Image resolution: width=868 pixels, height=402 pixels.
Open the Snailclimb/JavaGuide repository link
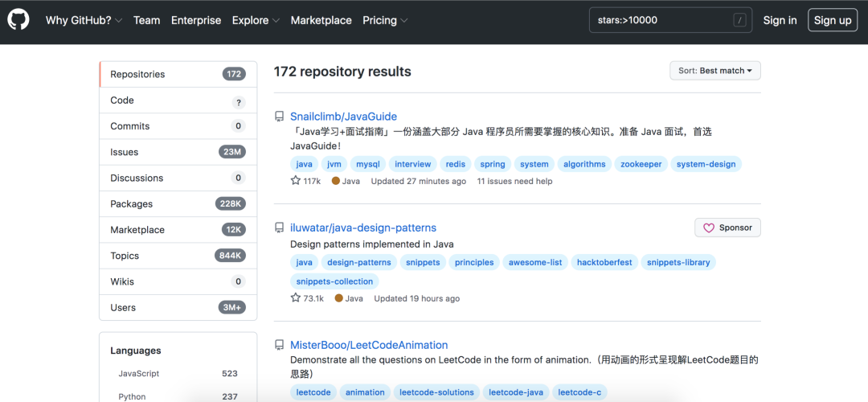coord(344,117)
